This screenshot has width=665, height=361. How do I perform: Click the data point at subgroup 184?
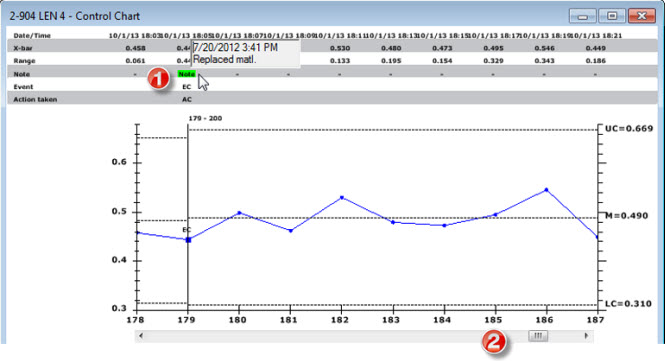444,226
